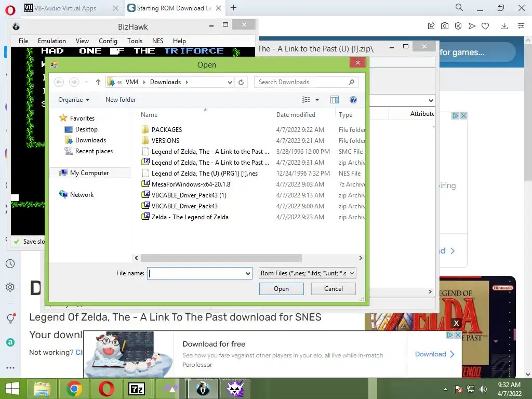Viewport: 532px width, 399px height.
Task: Open Opera history sidebar clock icon
Action: coord(10,263)
